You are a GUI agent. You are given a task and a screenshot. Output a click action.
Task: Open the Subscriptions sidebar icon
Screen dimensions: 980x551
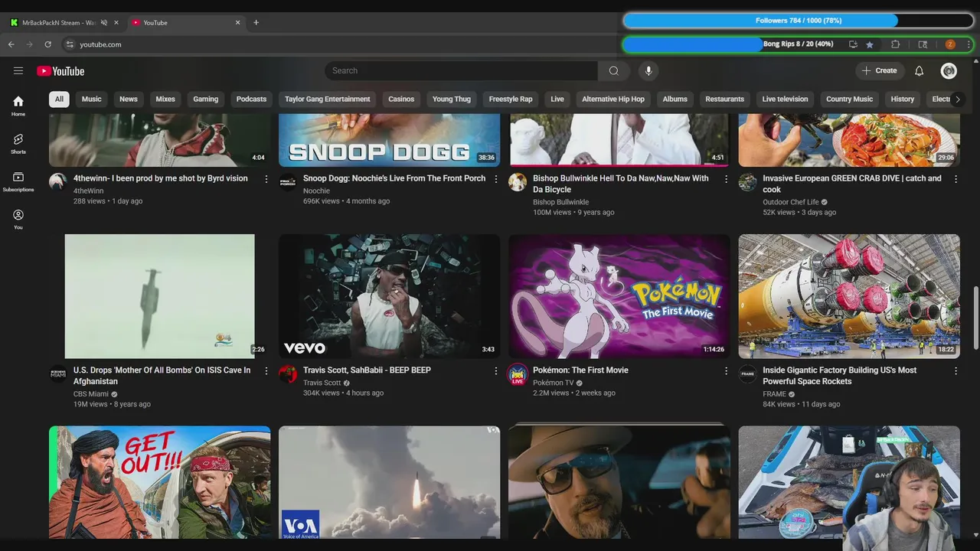[x=18, y=181]
